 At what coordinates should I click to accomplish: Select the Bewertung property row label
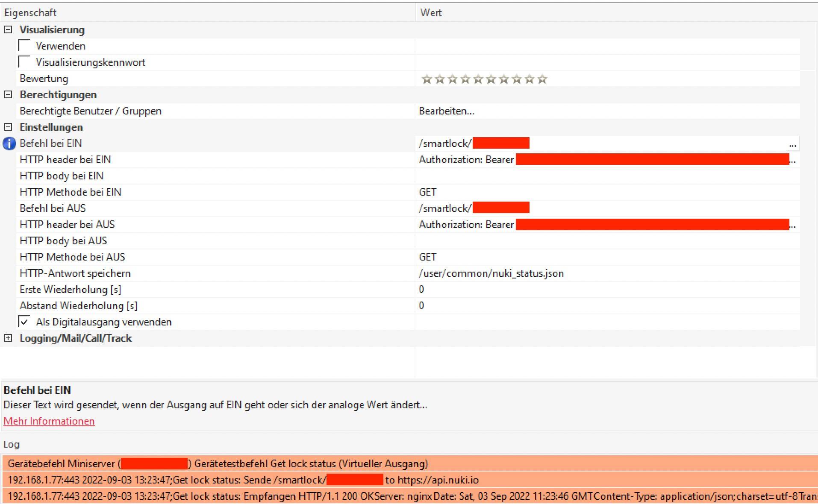tap(44, 79)
